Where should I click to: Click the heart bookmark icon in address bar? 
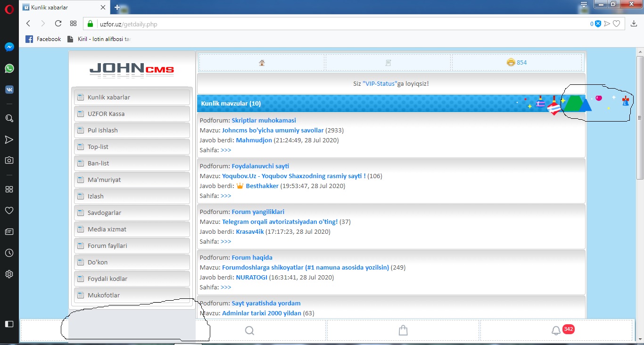click(x=616, y=24)
